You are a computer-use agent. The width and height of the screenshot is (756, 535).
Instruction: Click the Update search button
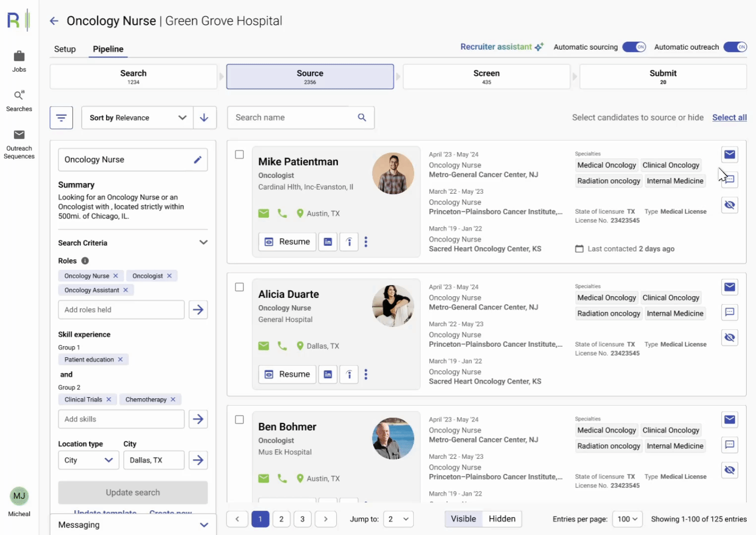[x=133, y=492]
